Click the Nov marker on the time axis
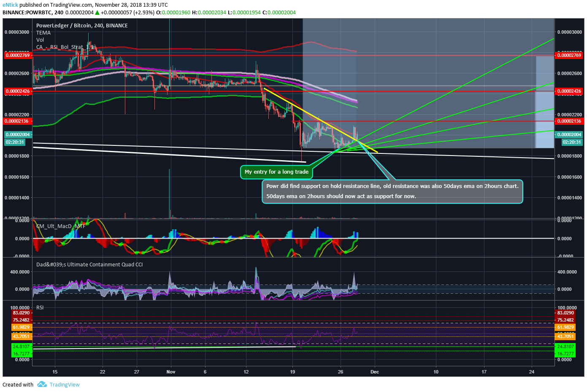 pyautogui.click(x=171, y=372)
